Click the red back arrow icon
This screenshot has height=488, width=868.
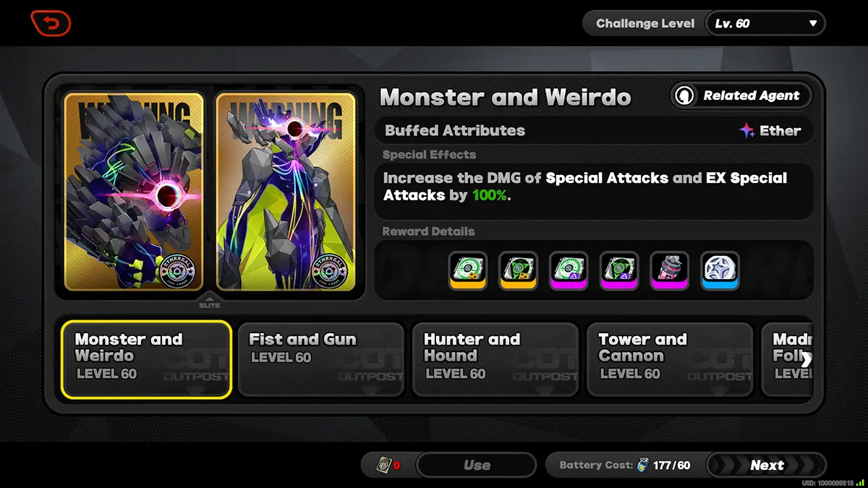(x=51, y=23)
